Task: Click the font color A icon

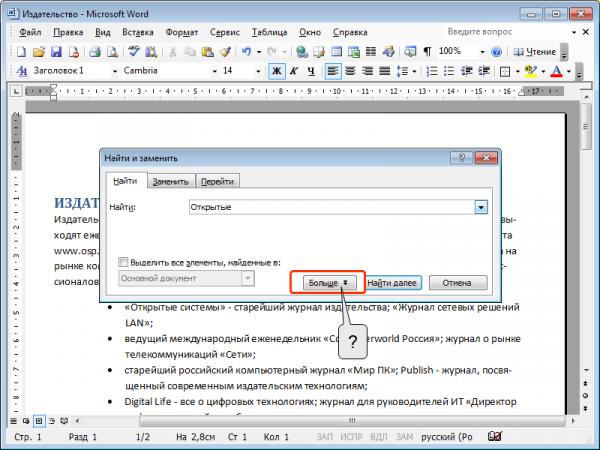Action: 556,71
